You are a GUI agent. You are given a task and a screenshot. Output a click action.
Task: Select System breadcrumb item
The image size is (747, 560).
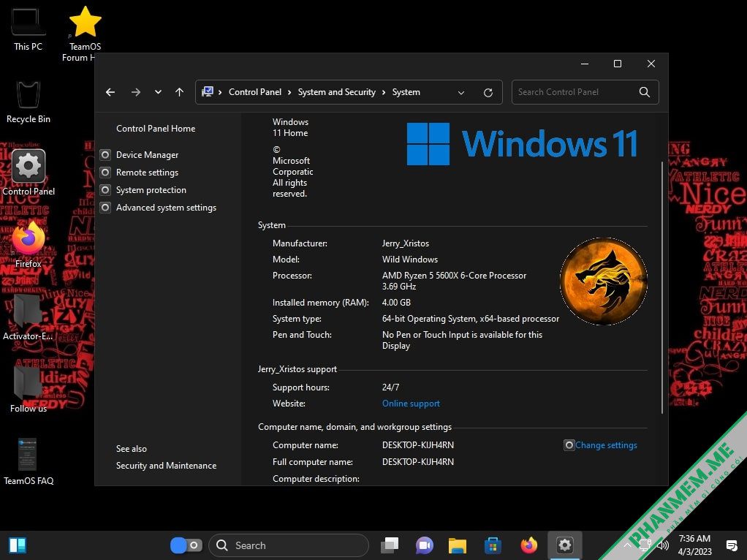(x=406, y=92)
